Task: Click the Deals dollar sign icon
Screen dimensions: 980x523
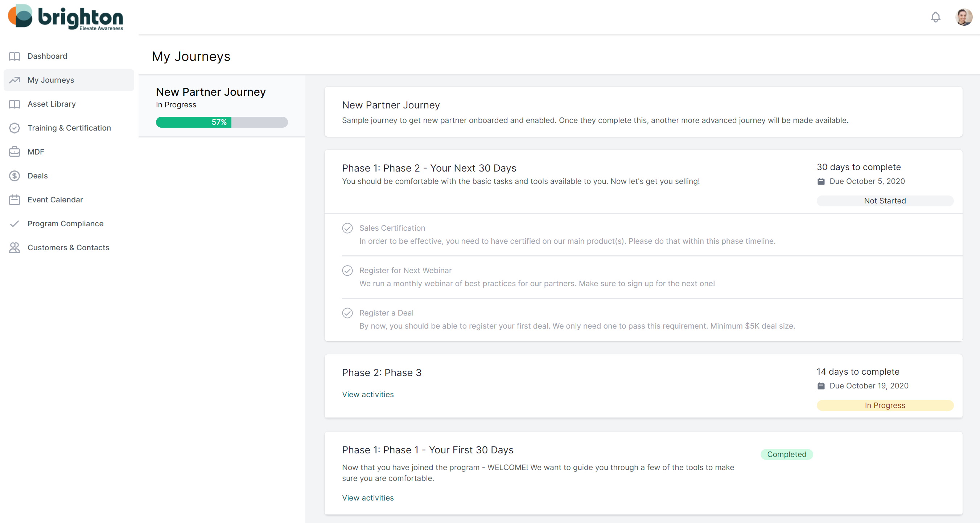Action: click(15, 175)
